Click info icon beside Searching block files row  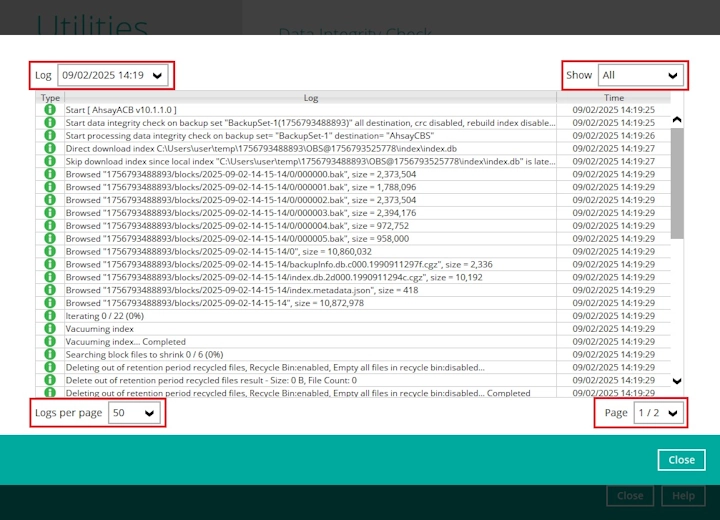point(50,355)
